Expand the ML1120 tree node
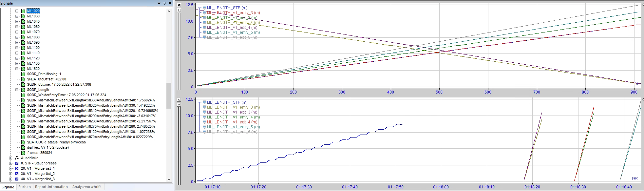Viewport: 644px width, 191px height. [17, 58]
